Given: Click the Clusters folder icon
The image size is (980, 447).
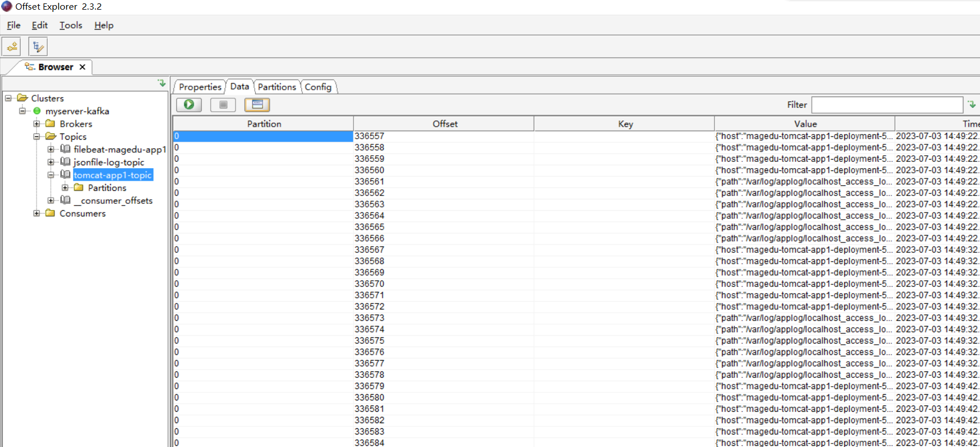Looking at the screenshot, I should point(23,98).
